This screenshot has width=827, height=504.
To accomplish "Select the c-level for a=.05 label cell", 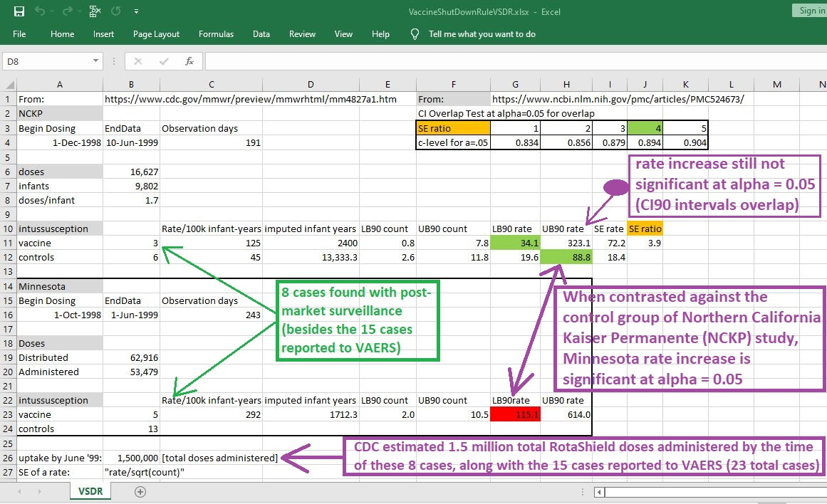I will click(453, 142).
